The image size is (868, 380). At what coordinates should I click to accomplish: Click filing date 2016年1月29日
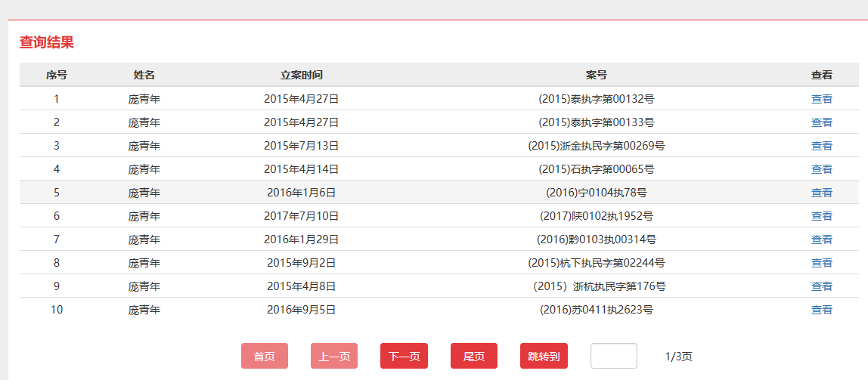point(301,239)
